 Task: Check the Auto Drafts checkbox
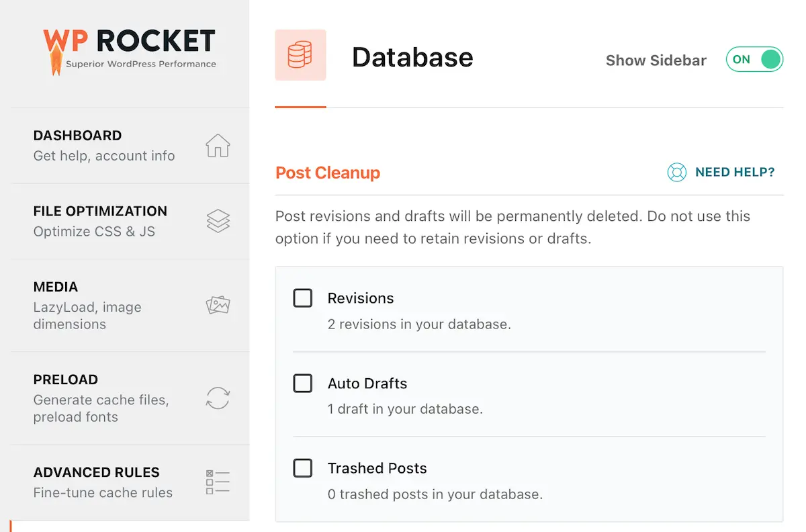303,383
